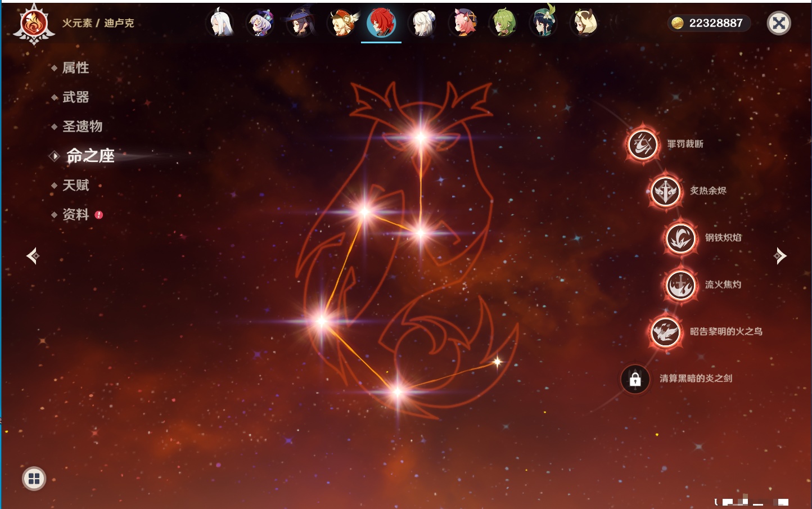Viewport: 812px width, 509px height.
Task: Open the 钢铁炽焰 constellation node icon
Action: pos(680,238)
